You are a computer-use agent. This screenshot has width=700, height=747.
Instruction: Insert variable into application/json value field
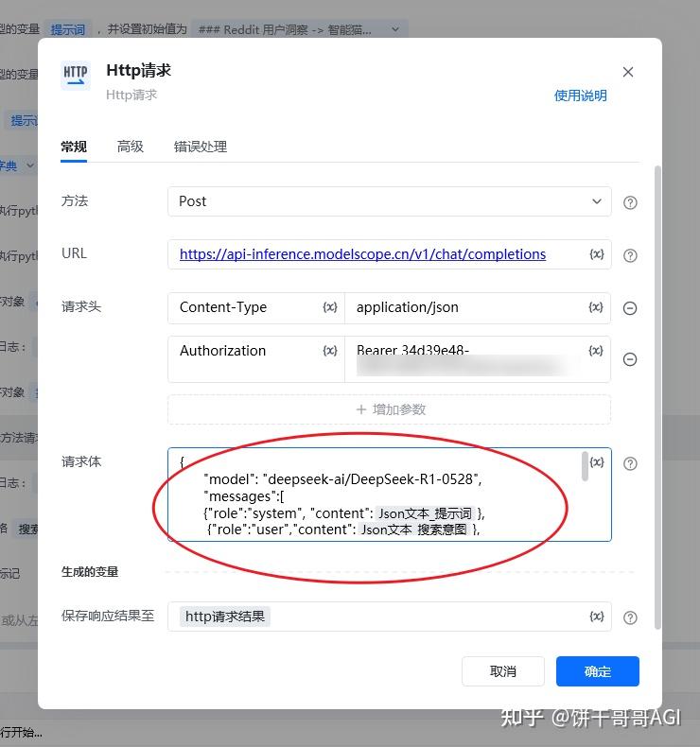(x=596, y=307)
